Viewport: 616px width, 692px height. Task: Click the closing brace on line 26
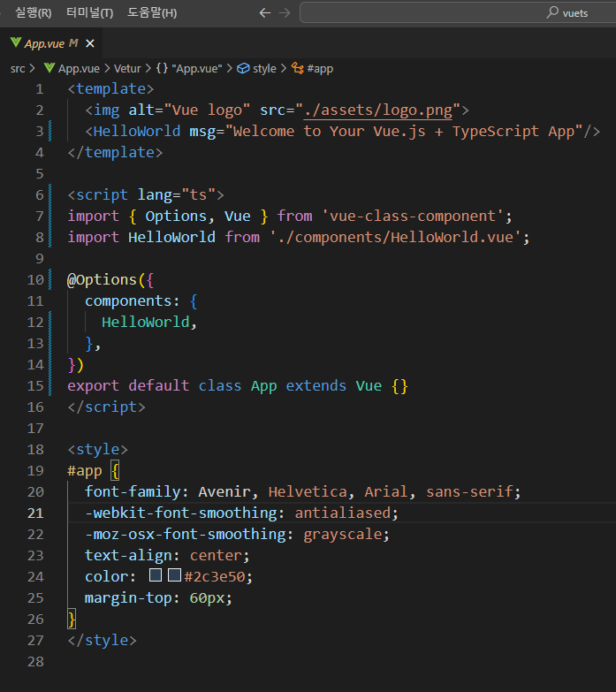72,619
